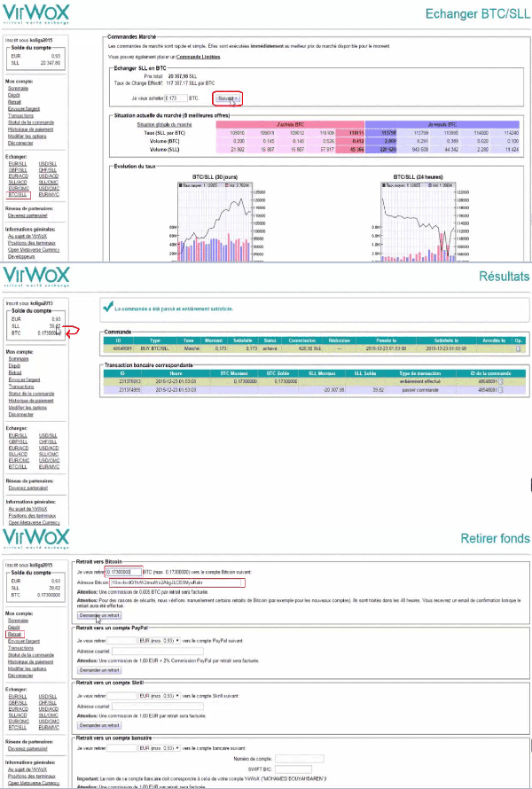Open the Sommaire link on the Echanger page sidebar

click(18, 89)
